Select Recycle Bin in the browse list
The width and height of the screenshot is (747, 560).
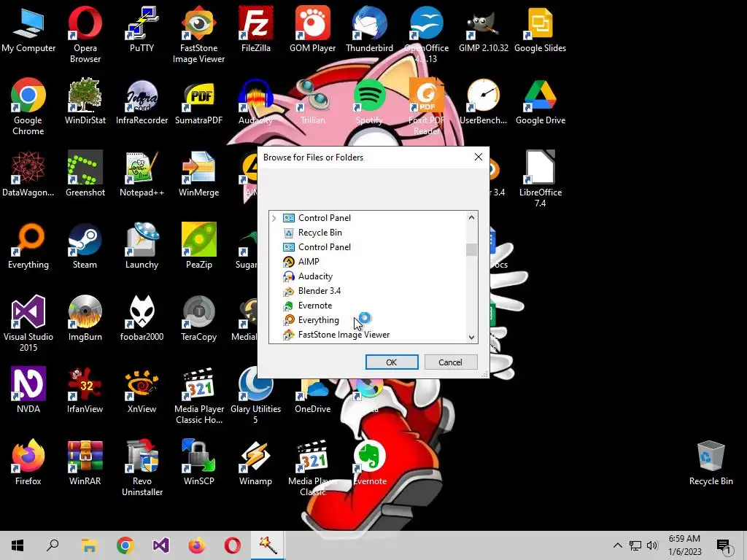[x=320, y=233]
